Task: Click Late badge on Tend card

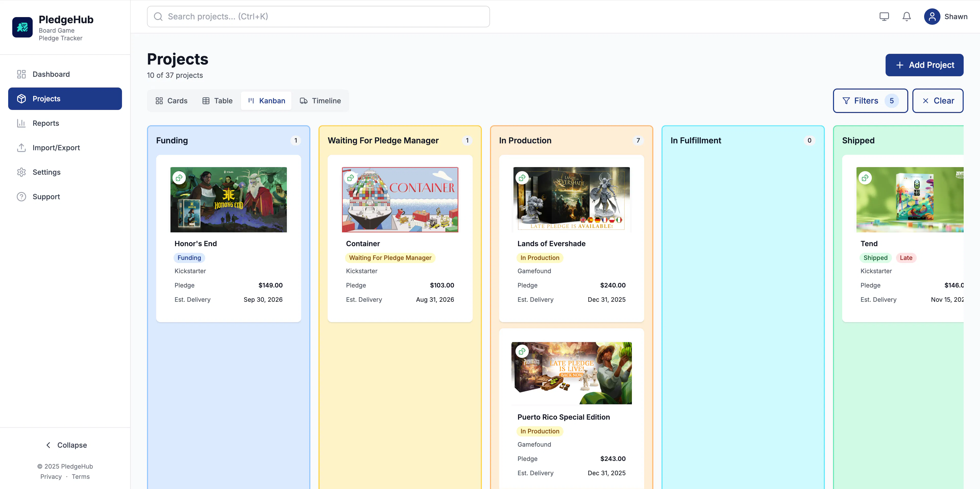Action: click(x=906, y=258)
